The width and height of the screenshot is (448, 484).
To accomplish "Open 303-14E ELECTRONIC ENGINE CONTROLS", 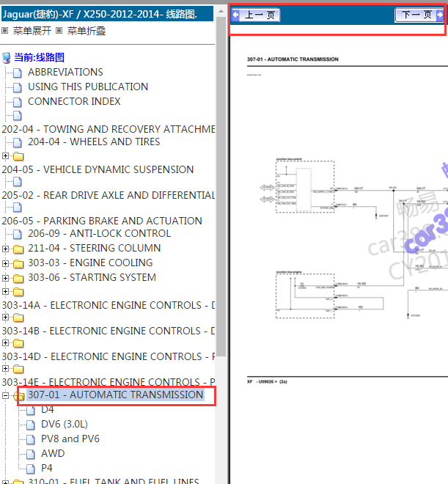I will (x=109, y=382).
